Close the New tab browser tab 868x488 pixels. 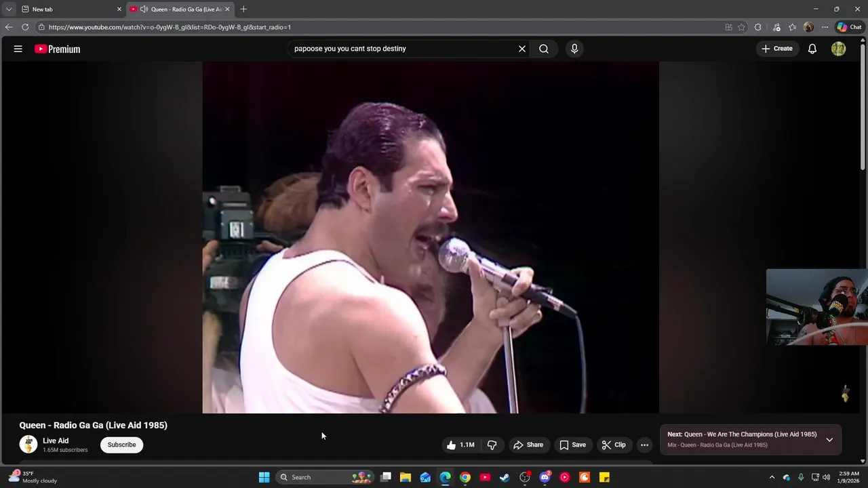pyautogui.click(x=119, y=9)
